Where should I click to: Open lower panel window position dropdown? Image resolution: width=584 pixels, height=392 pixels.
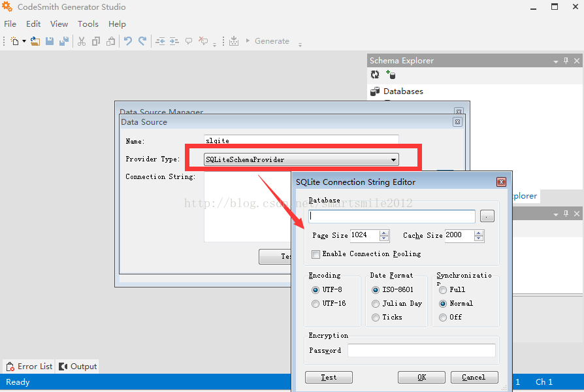click(556, 214)
